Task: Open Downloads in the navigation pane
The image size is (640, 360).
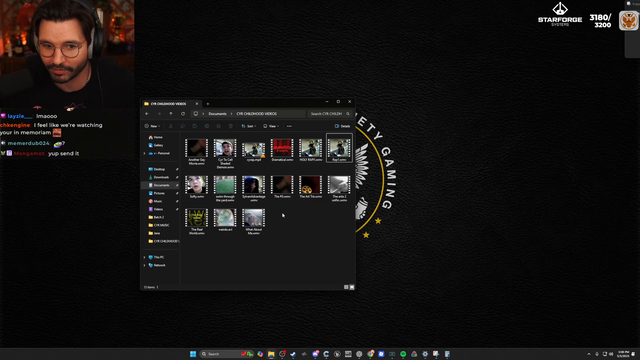Action: (x=161, y=177)
